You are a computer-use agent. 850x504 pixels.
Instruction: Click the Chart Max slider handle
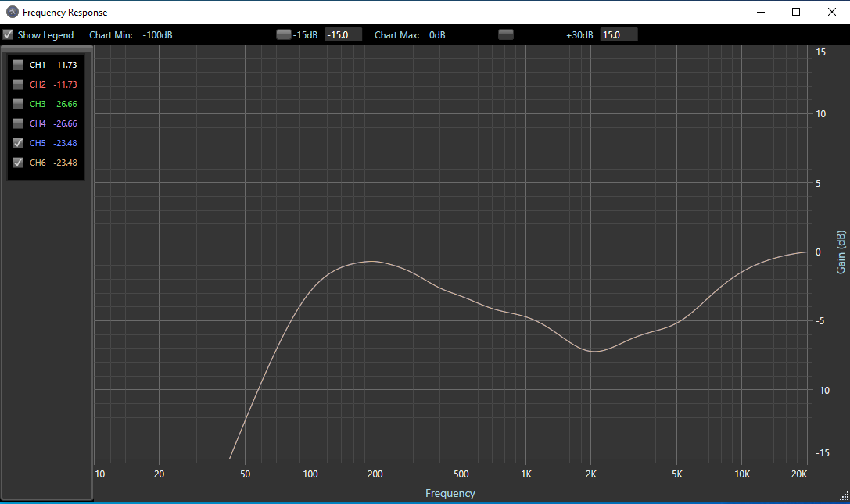click(x=506, y=34)
